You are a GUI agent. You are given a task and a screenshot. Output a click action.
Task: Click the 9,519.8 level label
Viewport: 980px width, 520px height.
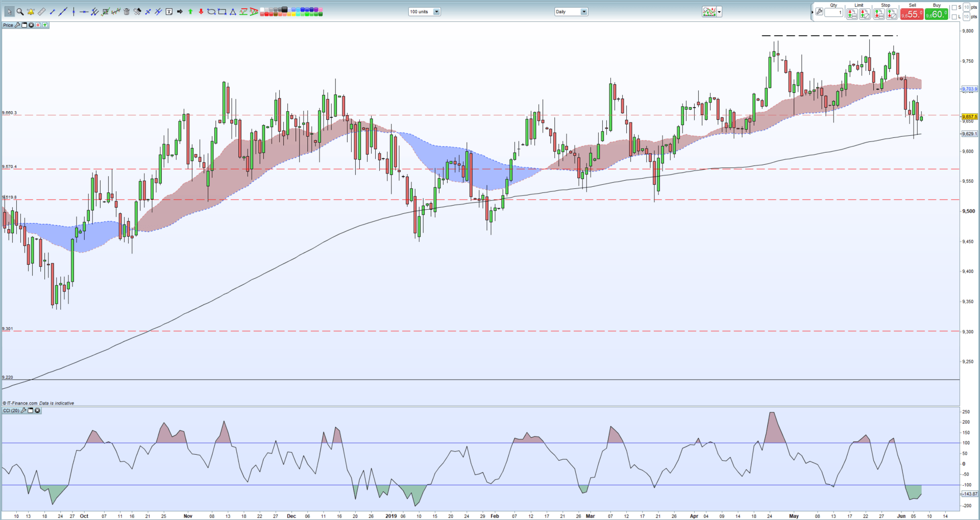[9, 197]
